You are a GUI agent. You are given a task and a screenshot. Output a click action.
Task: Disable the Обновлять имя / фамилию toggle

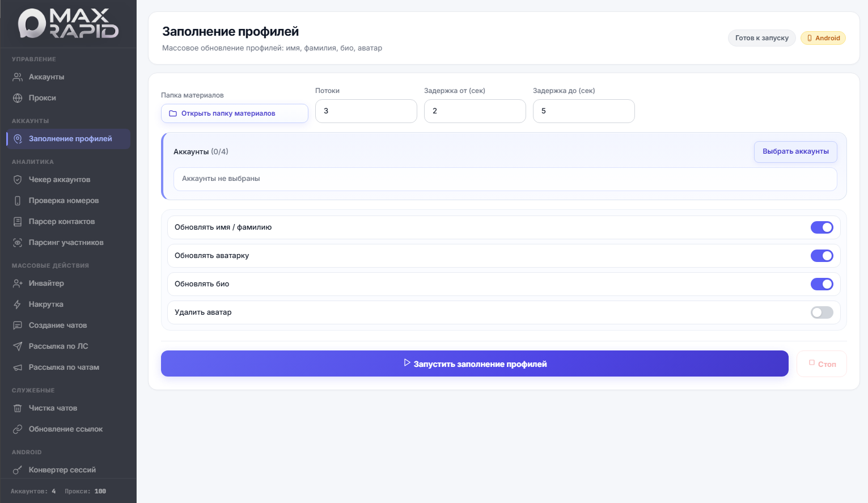(822, 227)
